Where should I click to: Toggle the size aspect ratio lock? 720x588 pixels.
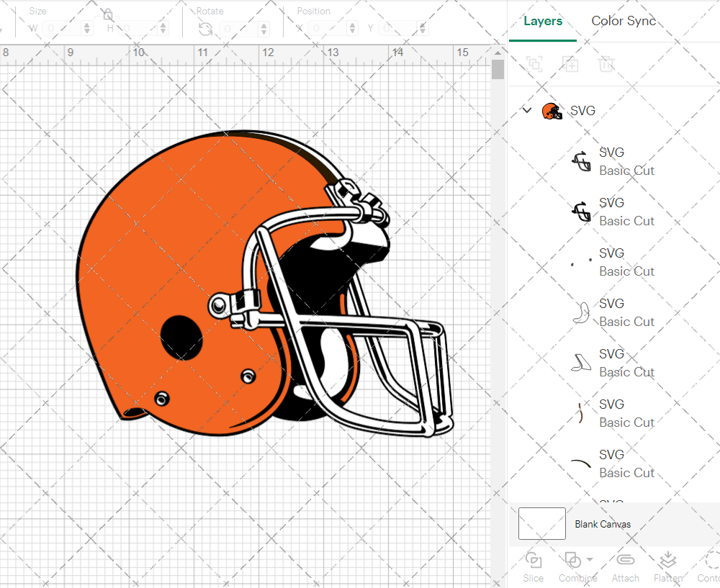tap(108, 15)
